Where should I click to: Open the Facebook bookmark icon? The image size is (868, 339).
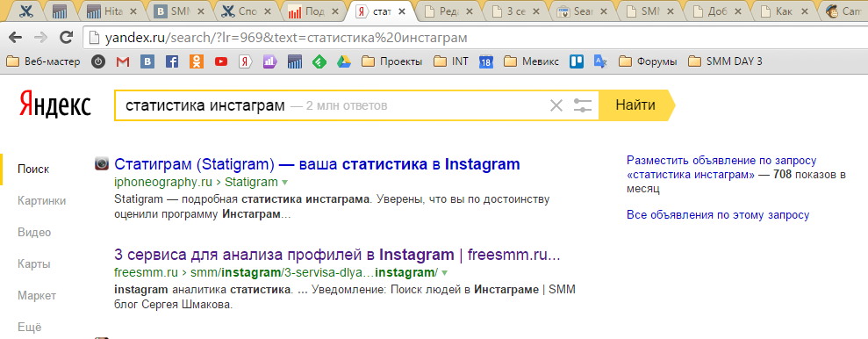click(x=172, y=62)
